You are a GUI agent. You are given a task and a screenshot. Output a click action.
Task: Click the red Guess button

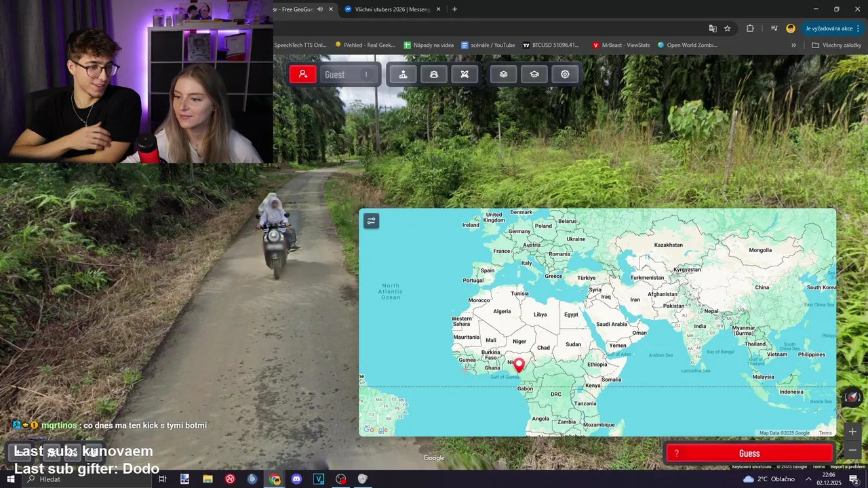pos(749,453)
